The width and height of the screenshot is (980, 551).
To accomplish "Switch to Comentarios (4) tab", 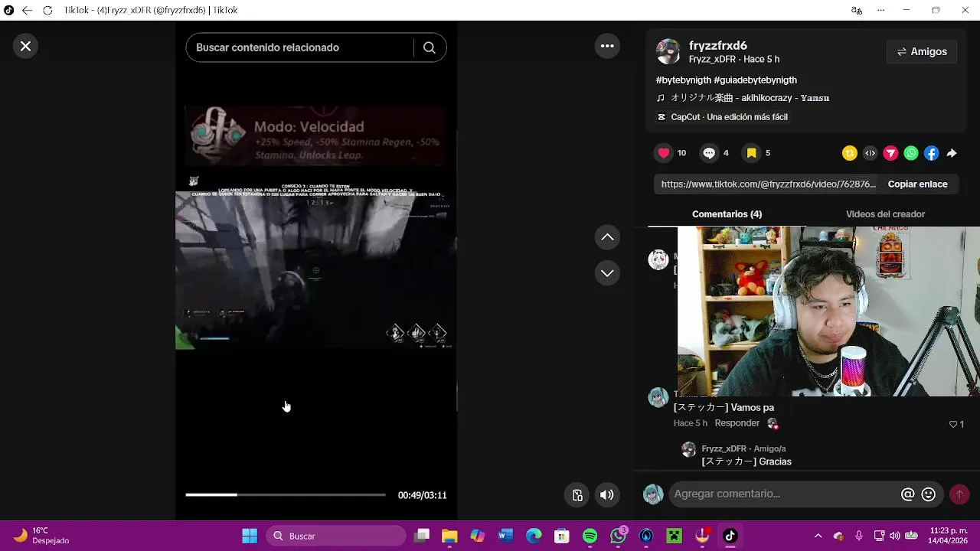I will (x=727, y=214).
